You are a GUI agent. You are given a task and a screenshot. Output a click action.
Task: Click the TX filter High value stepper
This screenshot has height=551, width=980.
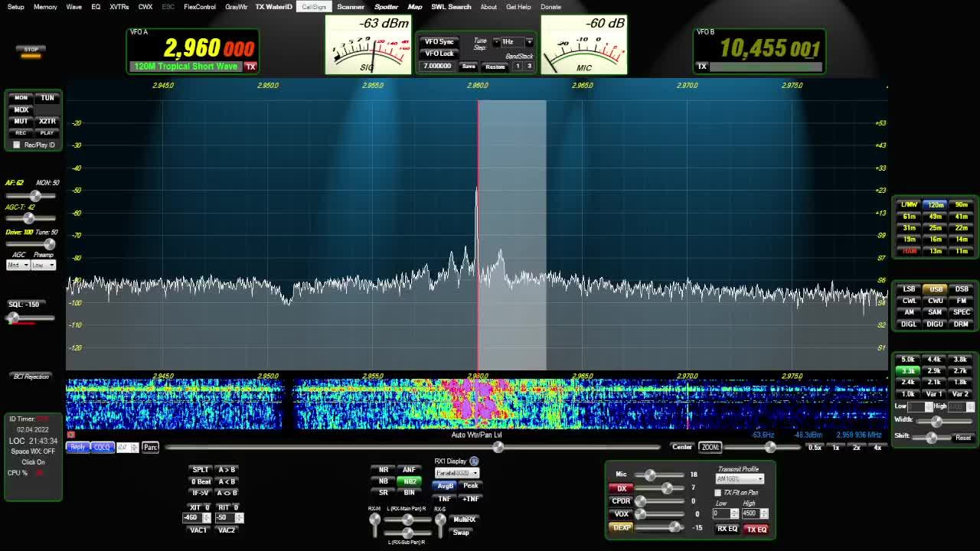coord(763,514)
